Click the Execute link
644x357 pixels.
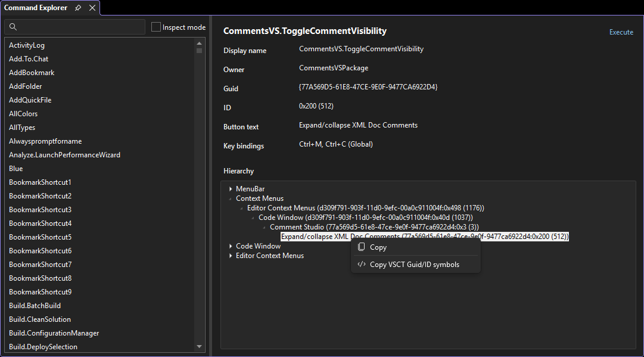(x=621, y=32)
